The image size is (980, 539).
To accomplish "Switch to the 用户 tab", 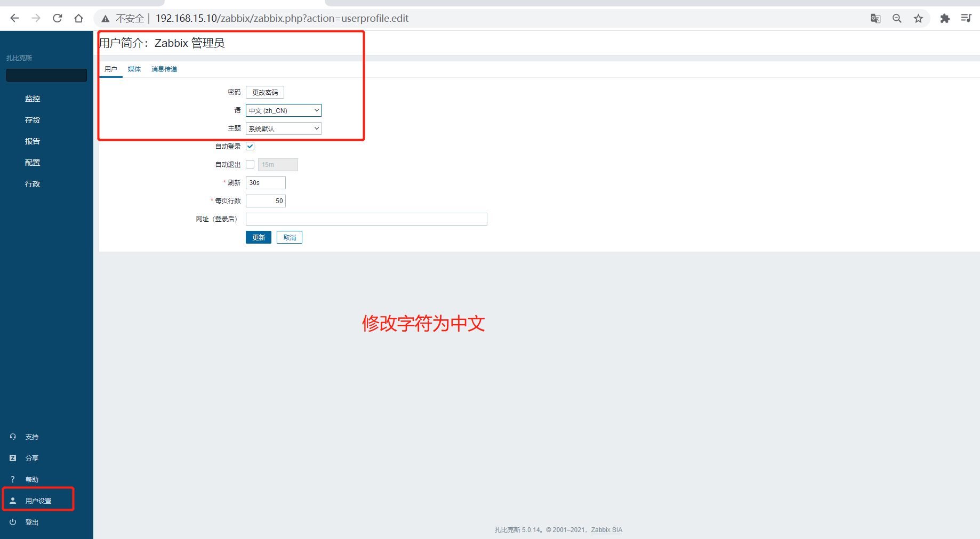I will click(111, 69).
